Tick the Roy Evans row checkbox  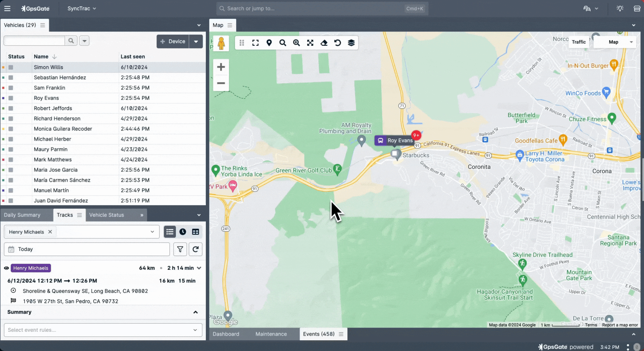(11, 98)
